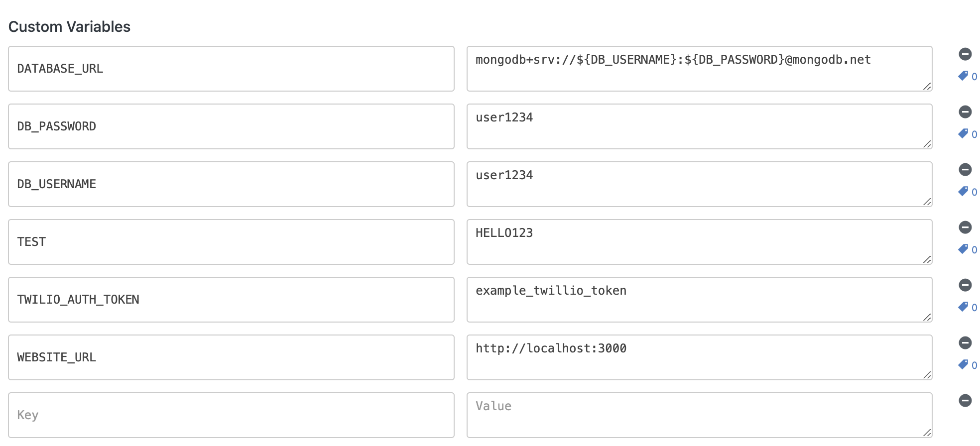Click the empty Value text area
The image size is (980, 446).
[699, 415]
